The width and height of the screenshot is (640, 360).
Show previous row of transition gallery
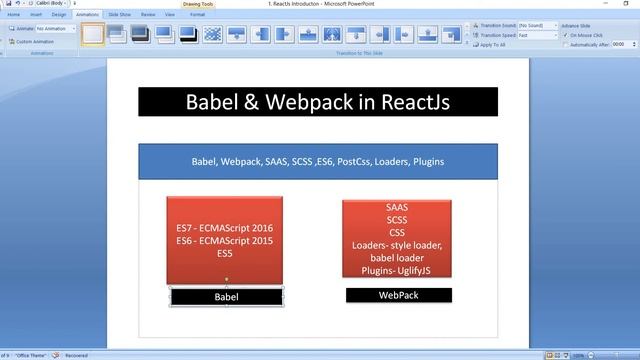(467, 27)
